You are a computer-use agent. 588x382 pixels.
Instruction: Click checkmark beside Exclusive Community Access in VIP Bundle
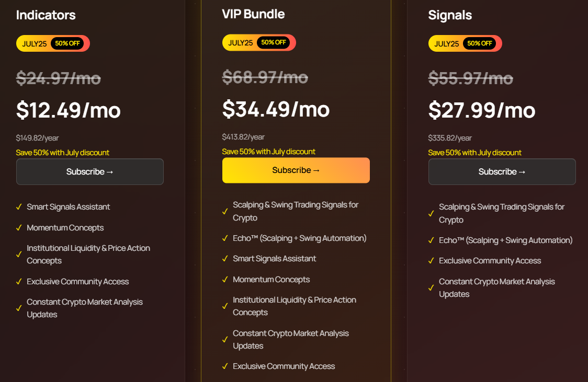(x=225, y=367)
